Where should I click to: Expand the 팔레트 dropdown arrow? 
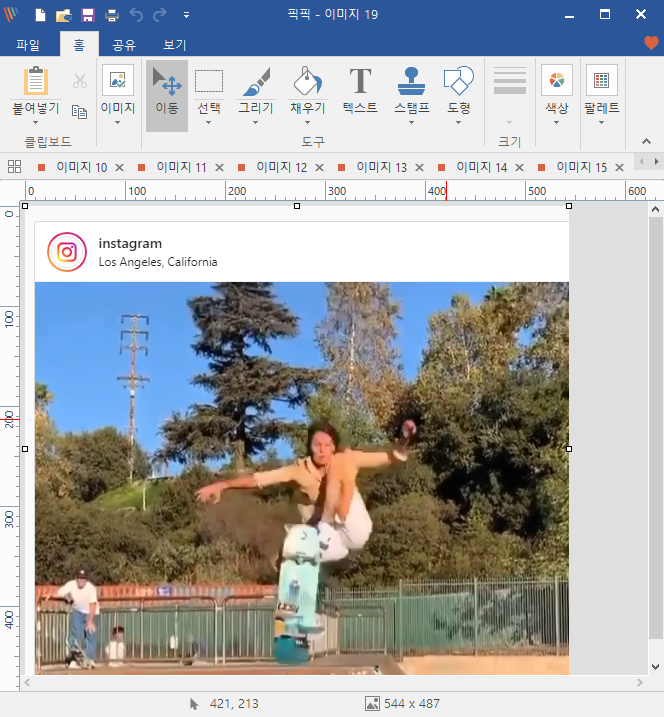pos(601,123)
